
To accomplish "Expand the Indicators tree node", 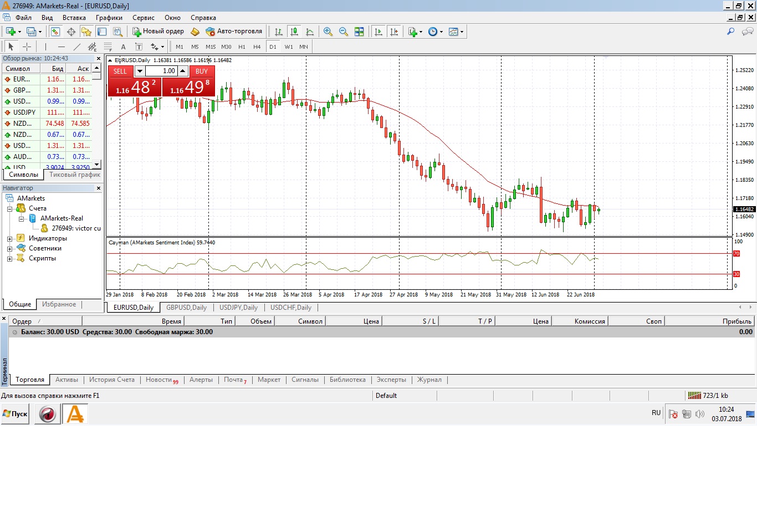I will (x=9, y=239).
